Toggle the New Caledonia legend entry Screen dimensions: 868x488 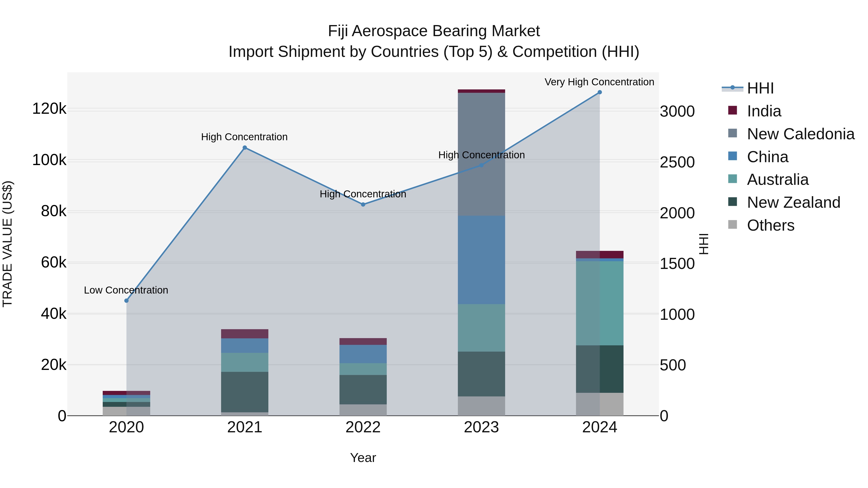click(791, 134)
